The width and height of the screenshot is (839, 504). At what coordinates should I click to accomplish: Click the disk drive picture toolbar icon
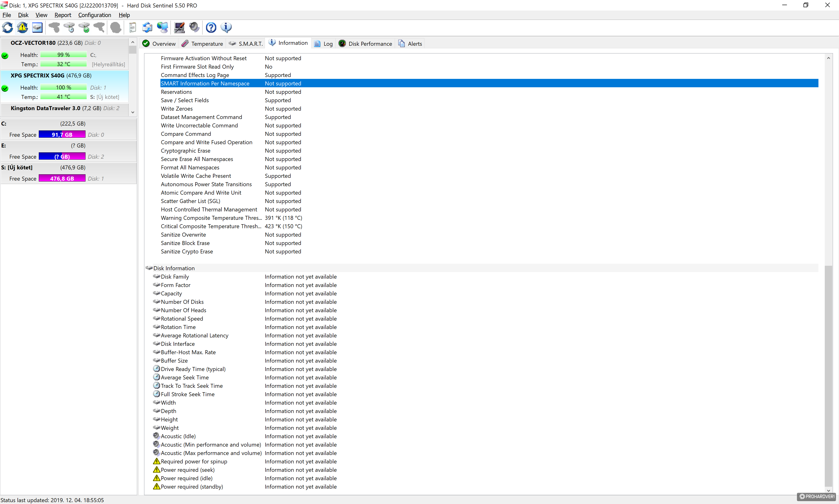[37, 28]
